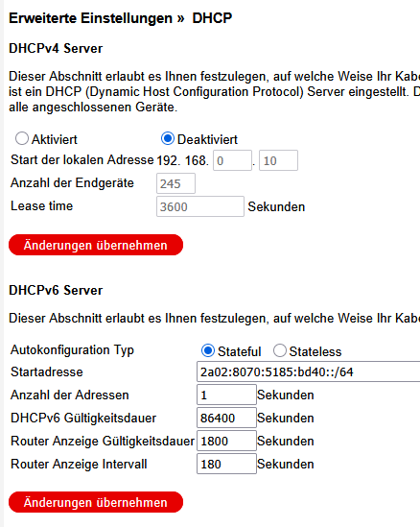Click the Autokonfiguration Typ label

click(72, 350)
